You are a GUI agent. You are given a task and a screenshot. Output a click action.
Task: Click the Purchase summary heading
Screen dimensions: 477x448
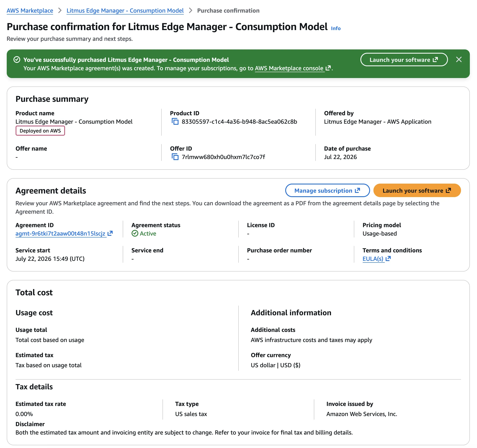tap(52, 99)
